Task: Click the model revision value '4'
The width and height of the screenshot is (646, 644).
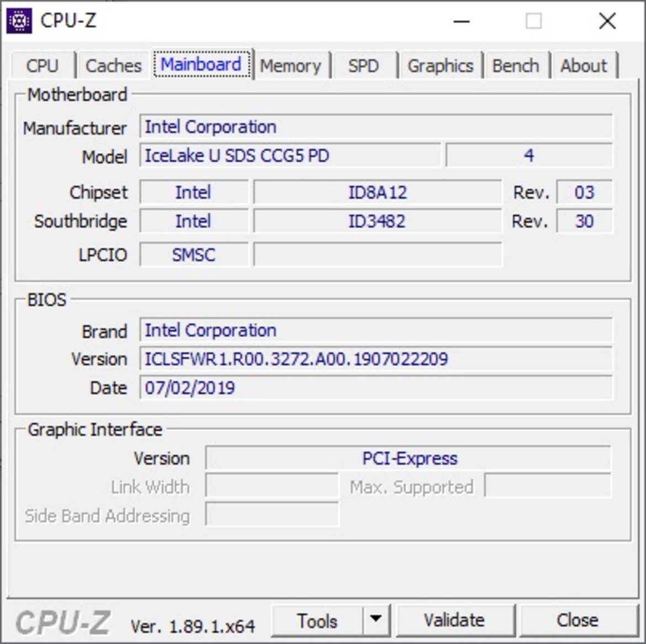Action: (x=529, y=155)
